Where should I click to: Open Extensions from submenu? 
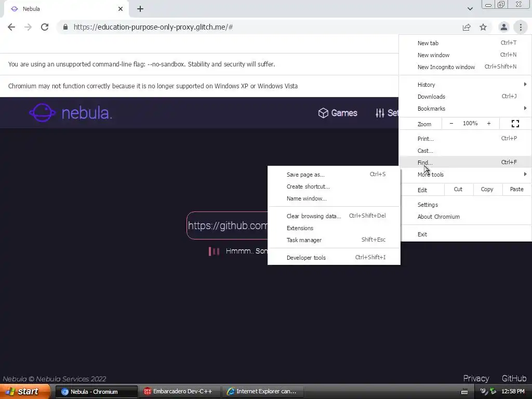coord(334,228)
